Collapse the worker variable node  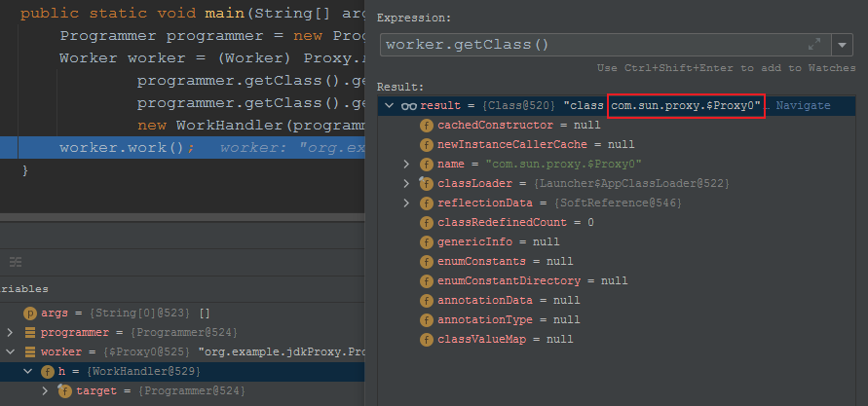[10, 351]
